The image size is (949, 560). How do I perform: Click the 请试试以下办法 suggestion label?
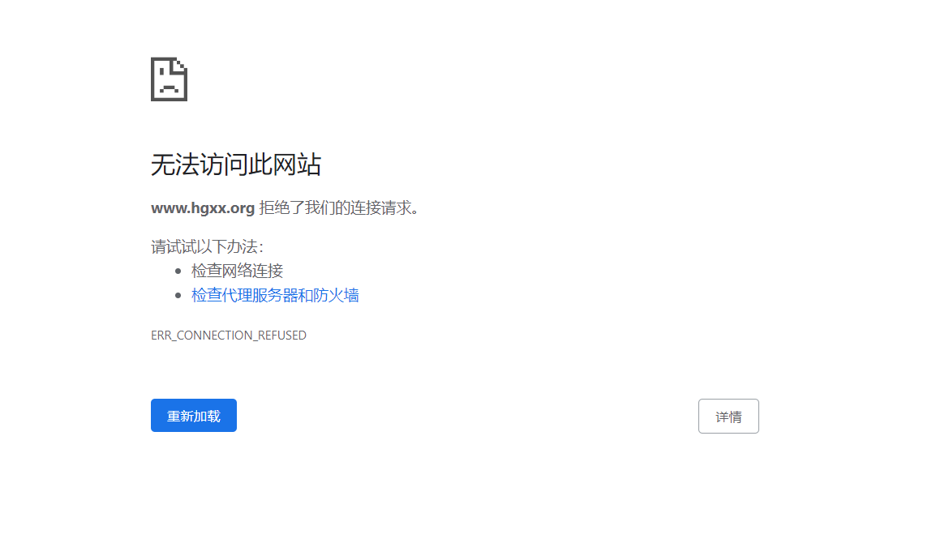point(207,247)
